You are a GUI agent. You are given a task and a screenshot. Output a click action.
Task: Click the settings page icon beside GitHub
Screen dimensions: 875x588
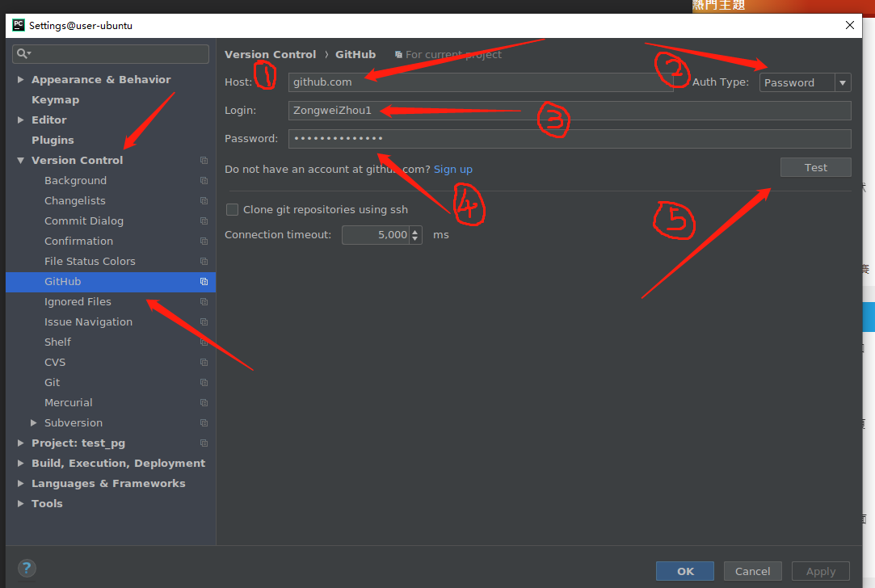point(204,281)
